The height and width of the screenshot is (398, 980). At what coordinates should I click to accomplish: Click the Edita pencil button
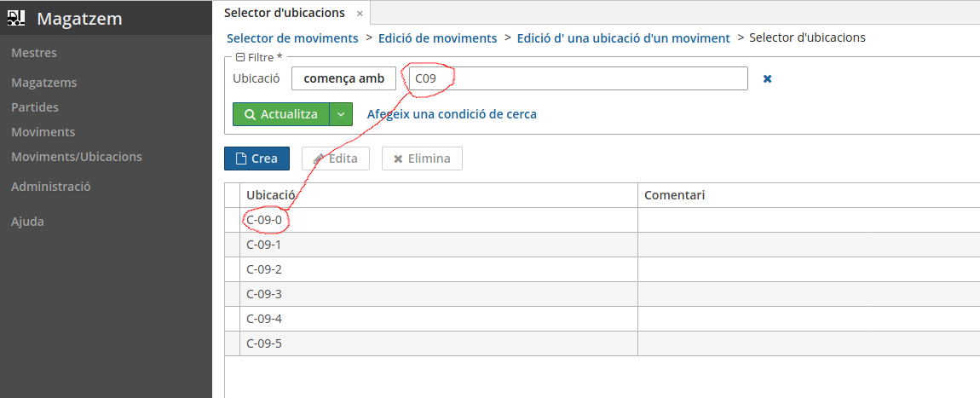point(336,159)
